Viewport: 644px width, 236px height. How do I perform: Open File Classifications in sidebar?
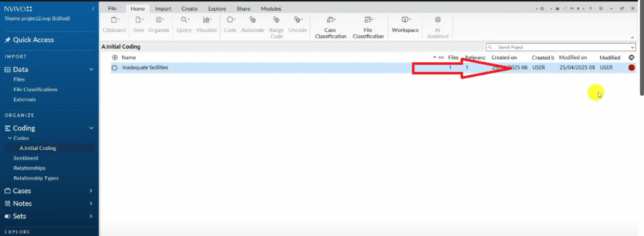pos(35,89)
